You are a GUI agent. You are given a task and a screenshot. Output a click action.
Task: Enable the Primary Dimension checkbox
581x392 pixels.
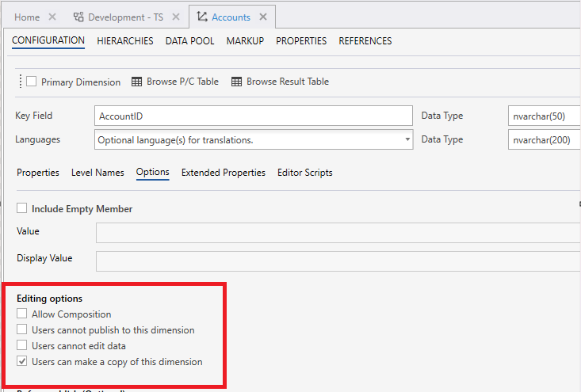32,82
